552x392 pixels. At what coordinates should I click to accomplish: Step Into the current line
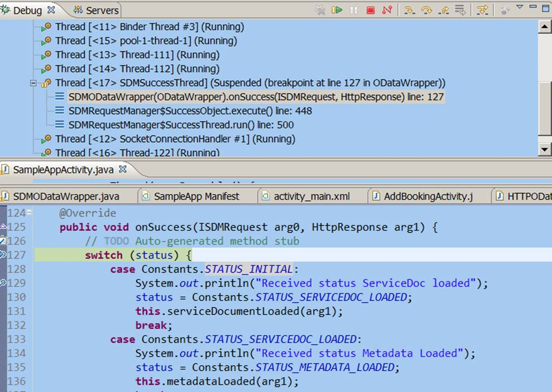coord(409,10)
